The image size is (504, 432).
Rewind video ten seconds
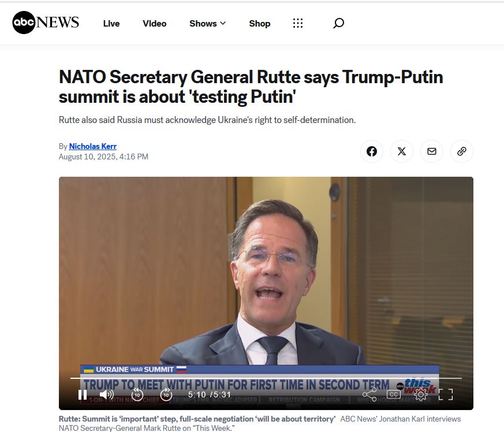click(x=137, y=394)
